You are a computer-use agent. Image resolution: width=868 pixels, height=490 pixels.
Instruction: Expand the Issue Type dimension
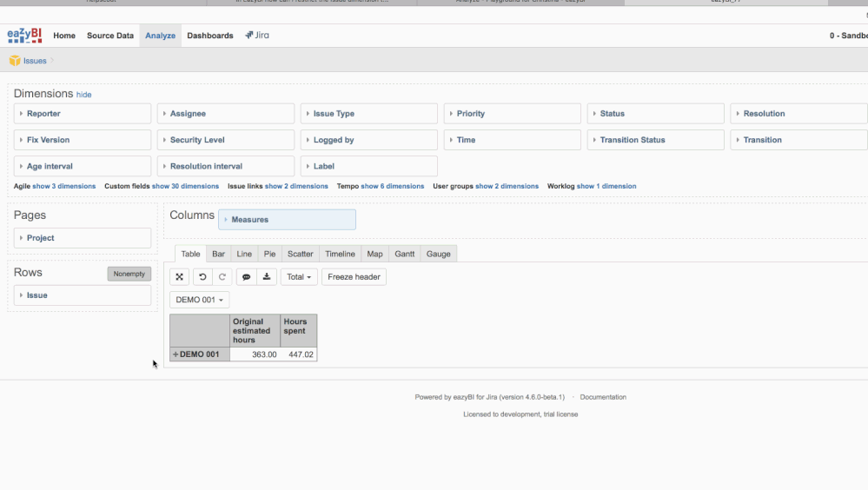click(x=369, y=114)
